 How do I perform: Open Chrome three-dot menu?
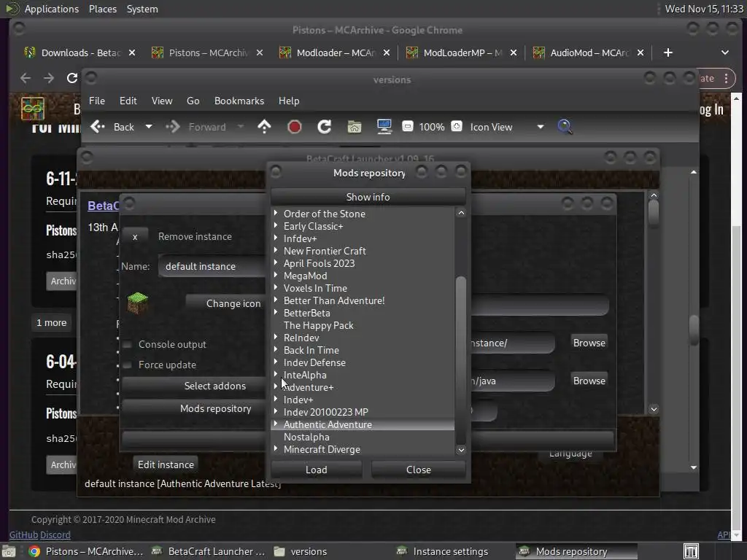[726, 78]
